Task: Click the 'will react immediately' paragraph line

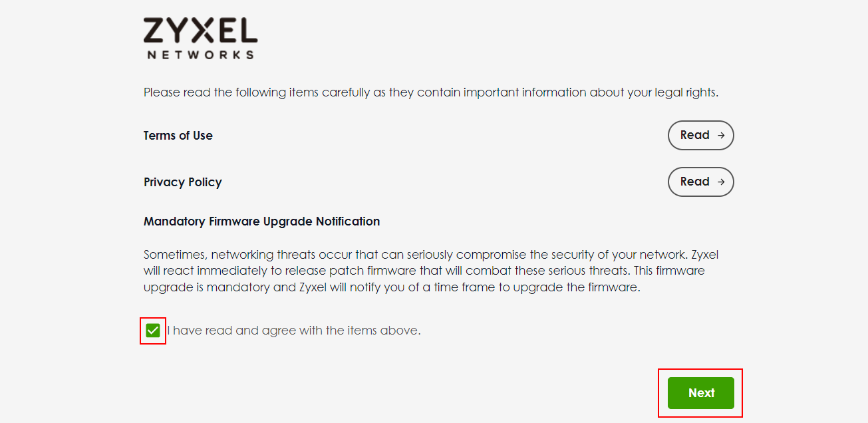Action: click(424, 271)
